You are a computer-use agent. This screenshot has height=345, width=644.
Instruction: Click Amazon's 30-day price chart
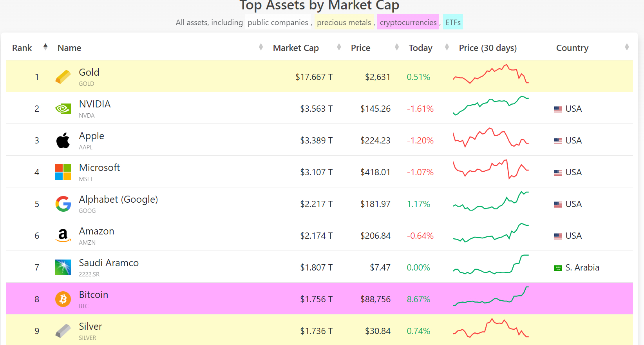pos(491,232)
